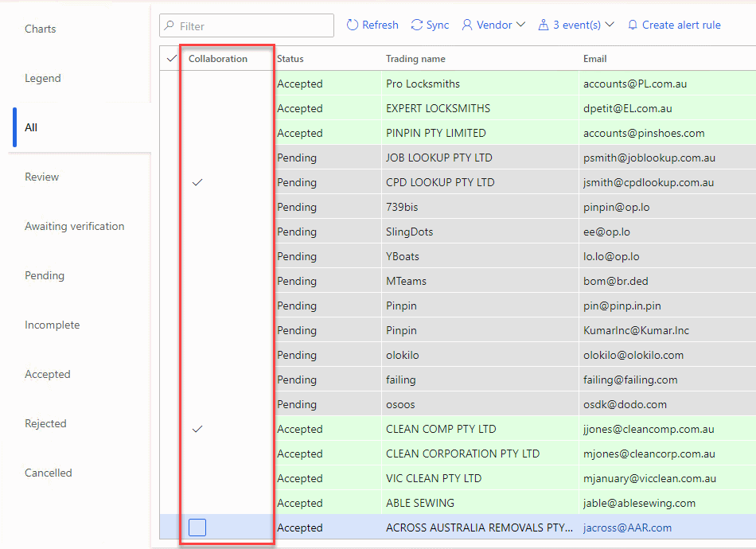Screen dimensions: 756x549
Task: Click accounts@pinshoes.com email cell
Action: pos(668,133)
